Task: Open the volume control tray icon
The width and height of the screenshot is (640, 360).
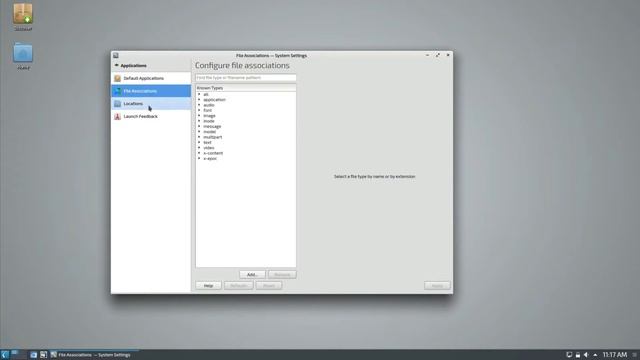Action: click(x=586, y=355)
